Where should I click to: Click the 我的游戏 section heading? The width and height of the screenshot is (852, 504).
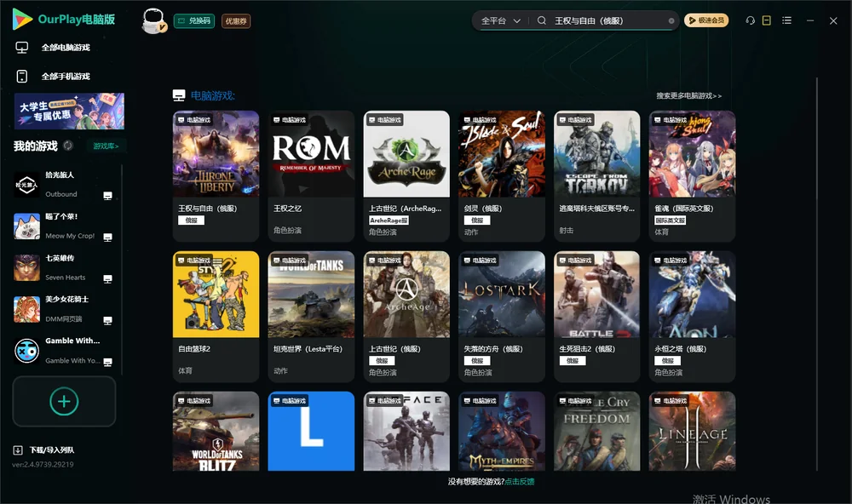(35, 146)
